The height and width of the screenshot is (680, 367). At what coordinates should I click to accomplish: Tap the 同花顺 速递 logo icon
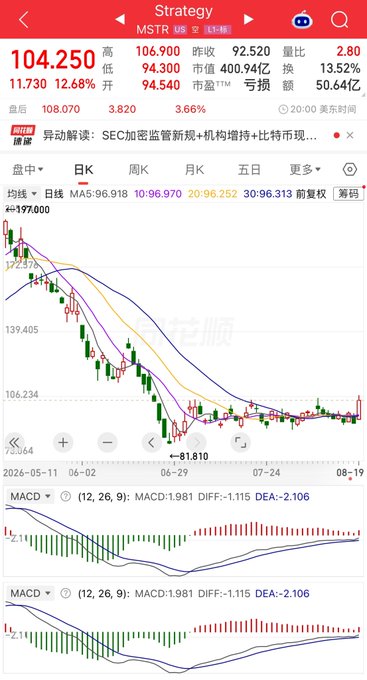pos(23,135)
